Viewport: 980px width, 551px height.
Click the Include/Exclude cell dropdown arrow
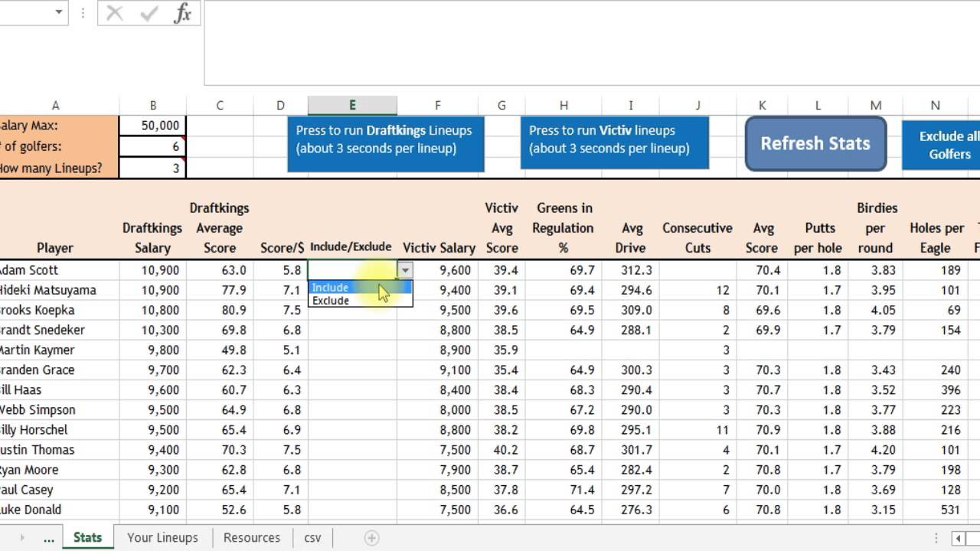tap(405, 270)
